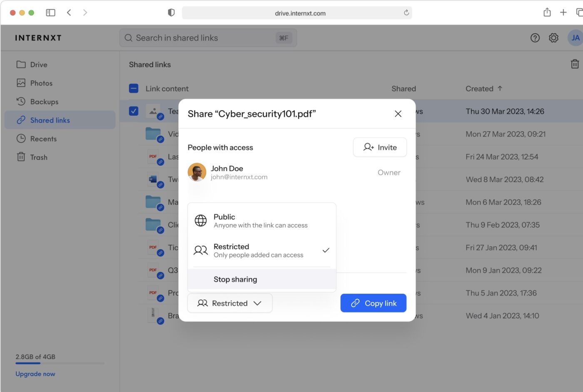Viewport: 583px width, 392px height.
Task: Click the Copy link button
Action: 373,303
